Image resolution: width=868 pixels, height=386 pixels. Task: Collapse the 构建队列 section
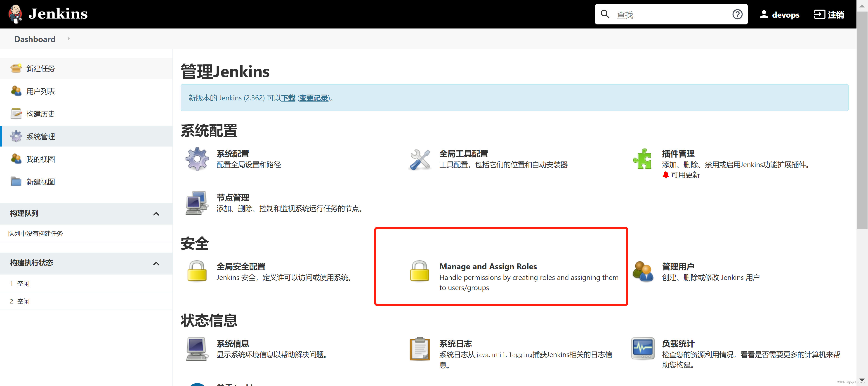(156, 213)
